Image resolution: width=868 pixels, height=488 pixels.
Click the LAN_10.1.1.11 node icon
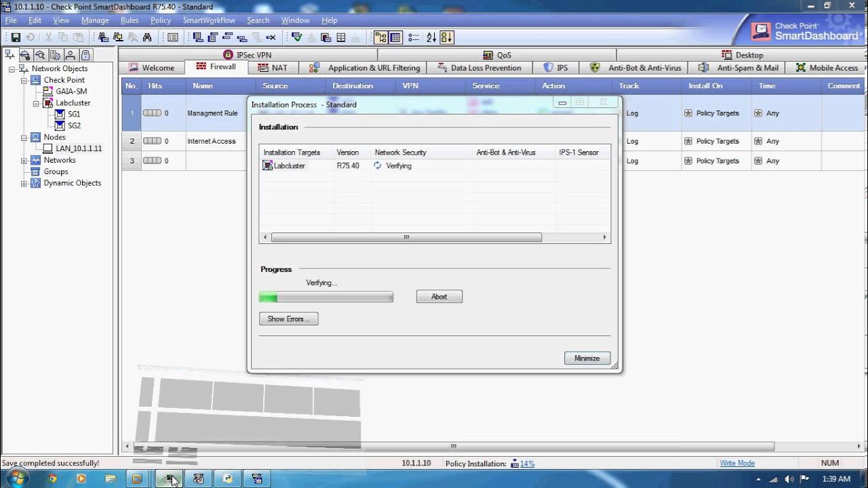[x=48, y=148]
